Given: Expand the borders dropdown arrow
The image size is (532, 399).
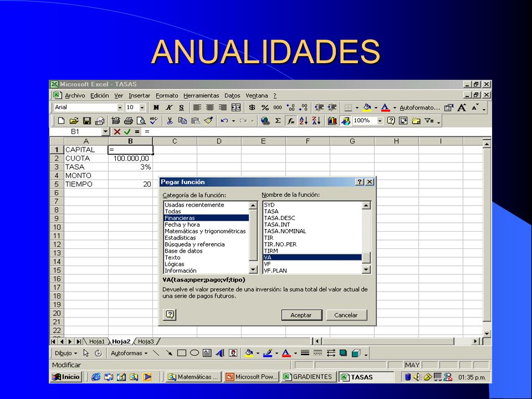Looking at the screenshot, I should coord(357,108).
